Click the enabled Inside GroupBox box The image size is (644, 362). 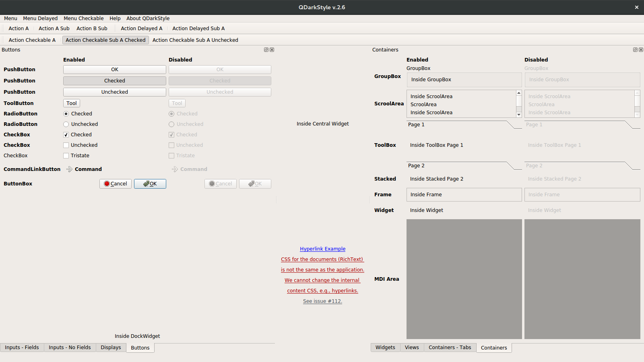pyautogui.click(x=464, y=80)
